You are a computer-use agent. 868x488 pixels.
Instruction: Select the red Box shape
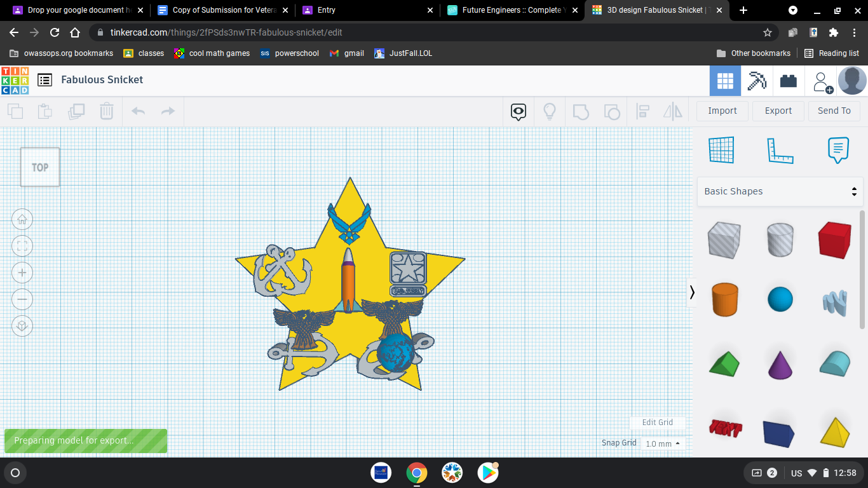[x=834, y=240]
